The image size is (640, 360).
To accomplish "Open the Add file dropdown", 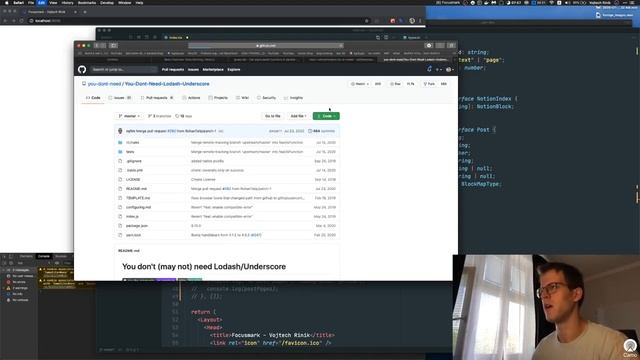I will tap(298, 116).
